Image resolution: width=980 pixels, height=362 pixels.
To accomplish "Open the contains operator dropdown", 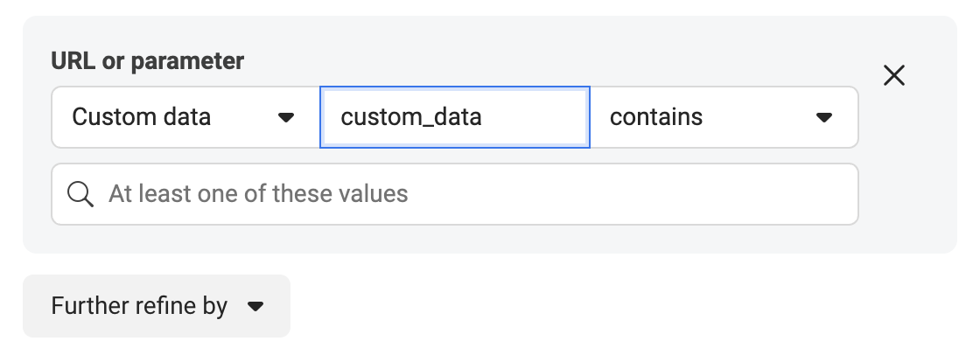I will (724, 117).
